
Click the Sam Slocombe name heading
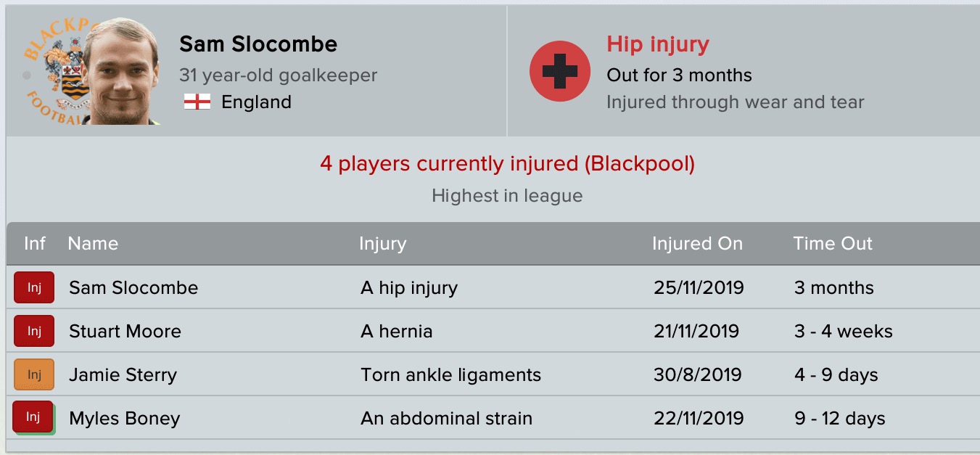pyautogui.click(x=258, y=44)
